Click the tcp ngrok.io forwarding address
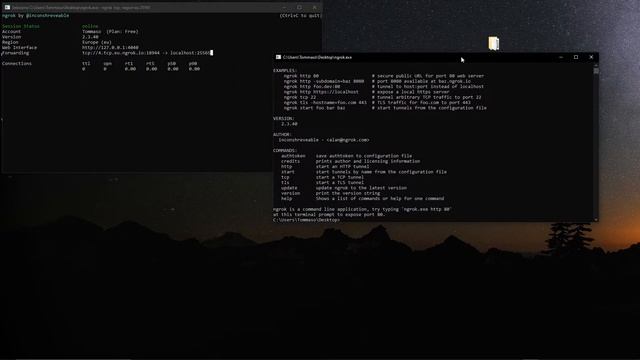This screenshot has height=360, width=640. coord(120,53)
